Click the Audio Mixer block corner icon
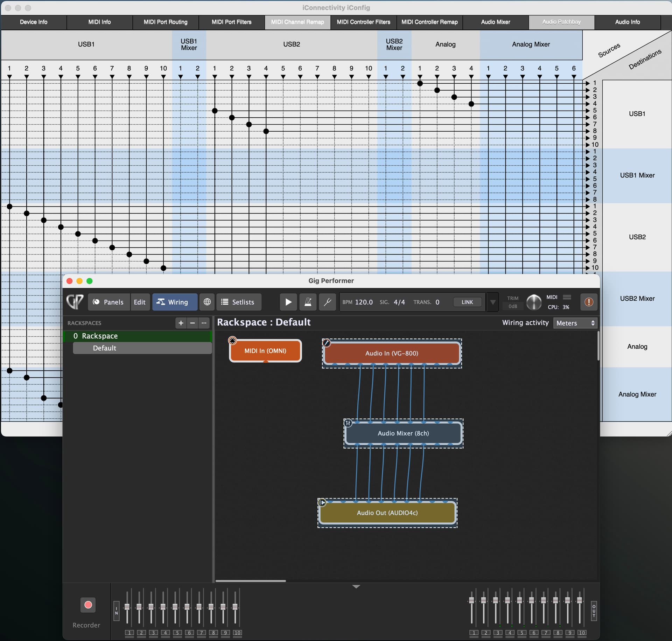 tap(348, 423)
